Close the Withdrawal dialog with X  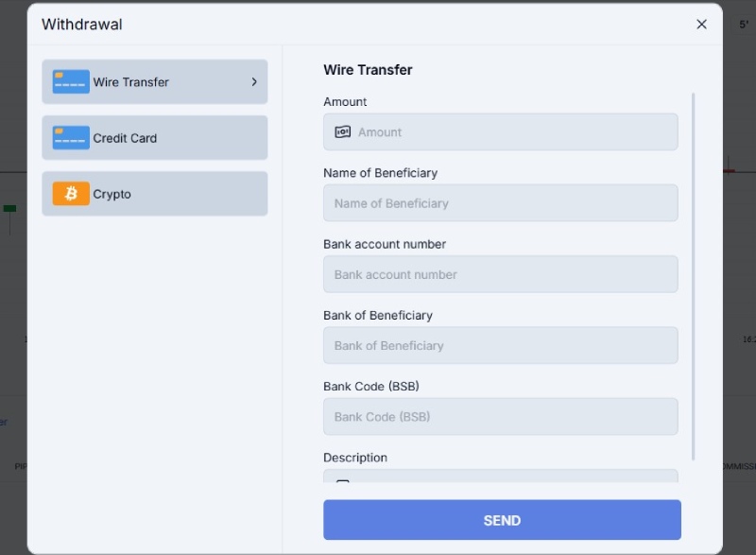click(701, 24)
